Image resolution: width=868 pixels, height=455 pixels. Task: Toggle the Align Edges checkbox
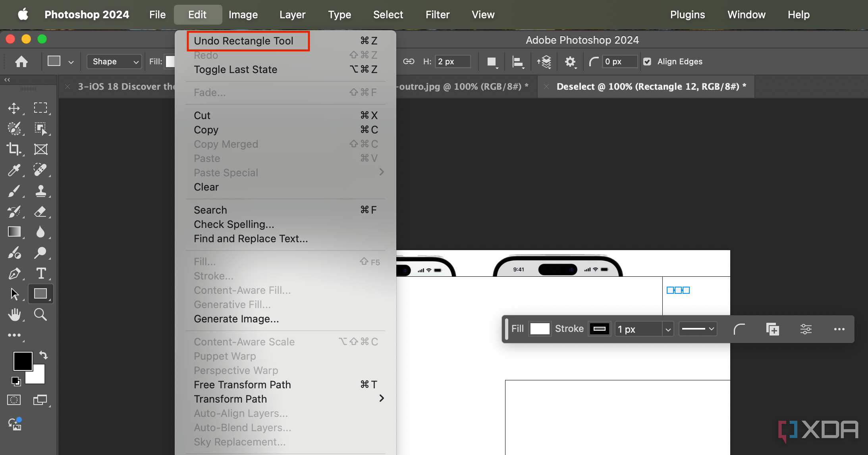coord(647,62)
